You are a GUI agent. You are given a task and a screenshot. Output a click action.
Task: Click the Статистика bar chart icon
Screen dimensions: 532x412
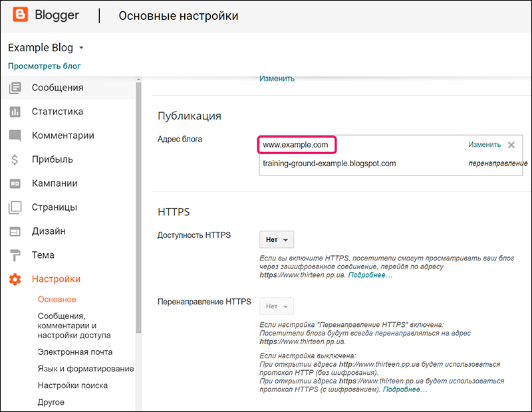[15, 112]
